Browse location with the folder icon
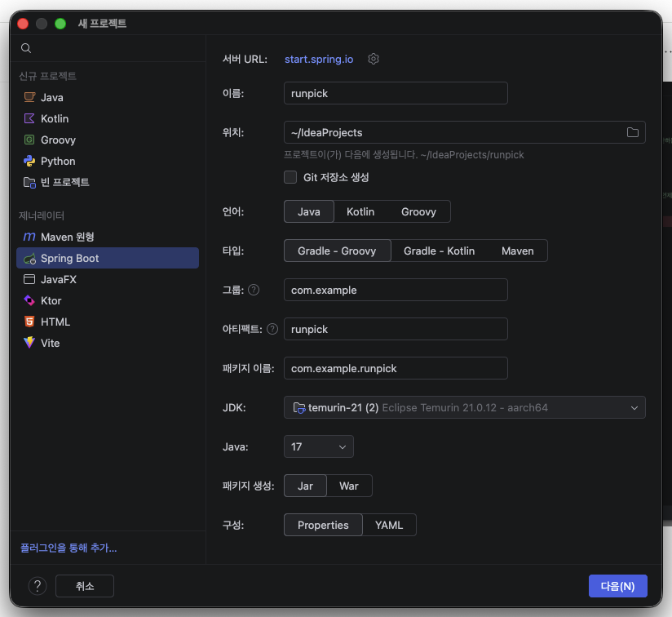 tap(632, 132)
